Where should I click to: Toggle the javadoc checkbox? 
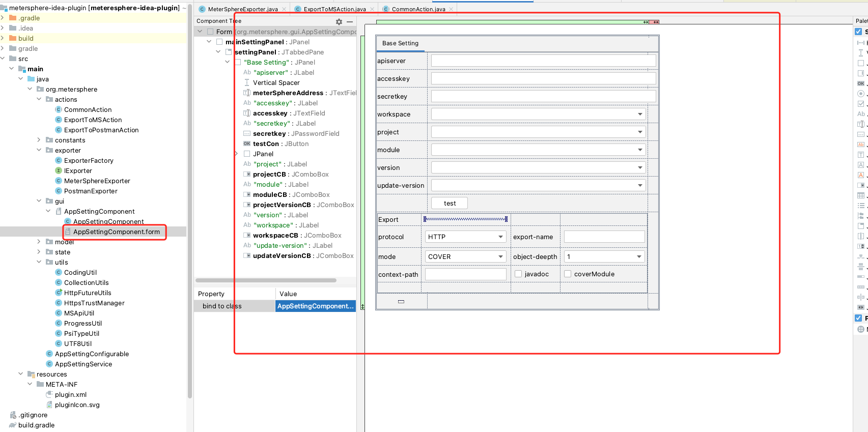(x=518, y=274)
